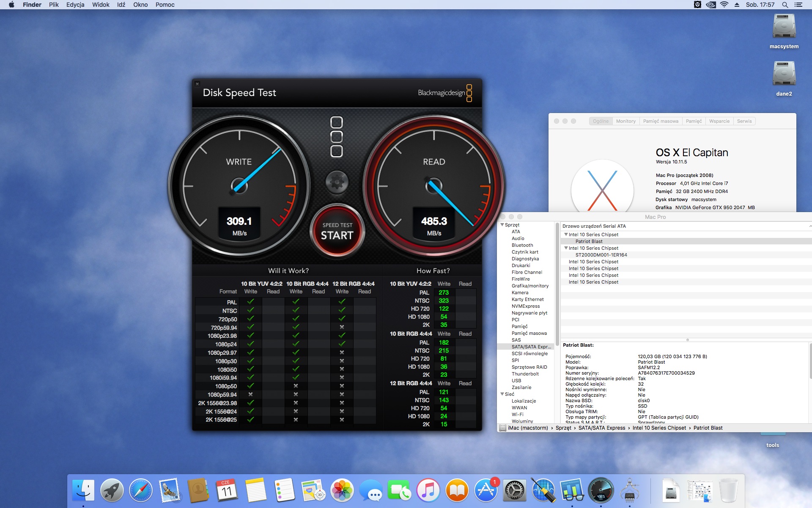812x508 pixels.
Task: Open iTunes from the dock
Action: pyautogui.click(x=428, y=490)
